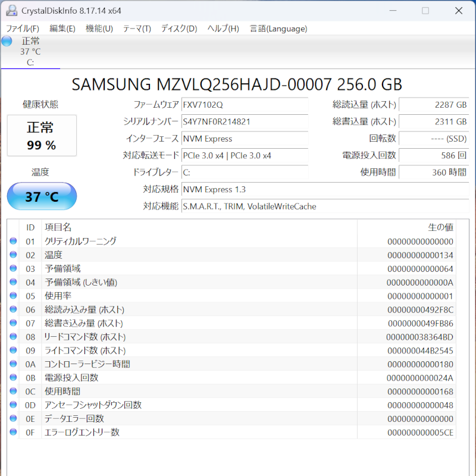Click status icon of 02 温度 row

pyautogui.click(x=13, y=255)
